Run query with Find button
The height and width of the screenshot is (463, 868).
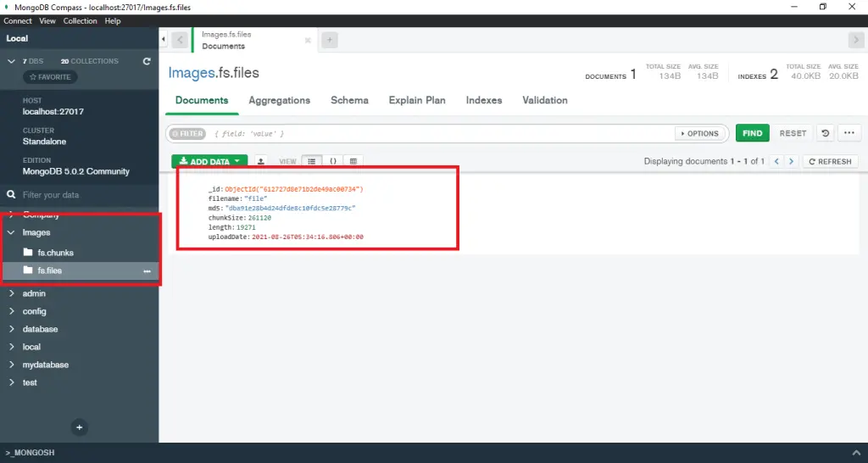tap(753, 133)
